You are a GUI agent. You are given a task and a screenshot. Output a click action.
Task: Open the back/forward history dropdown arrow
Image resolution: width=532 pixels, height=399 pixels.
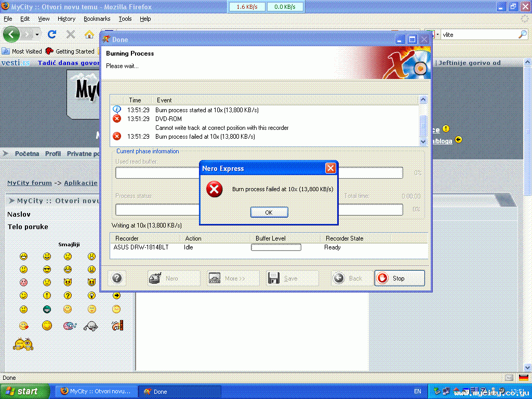pos(37,34)
